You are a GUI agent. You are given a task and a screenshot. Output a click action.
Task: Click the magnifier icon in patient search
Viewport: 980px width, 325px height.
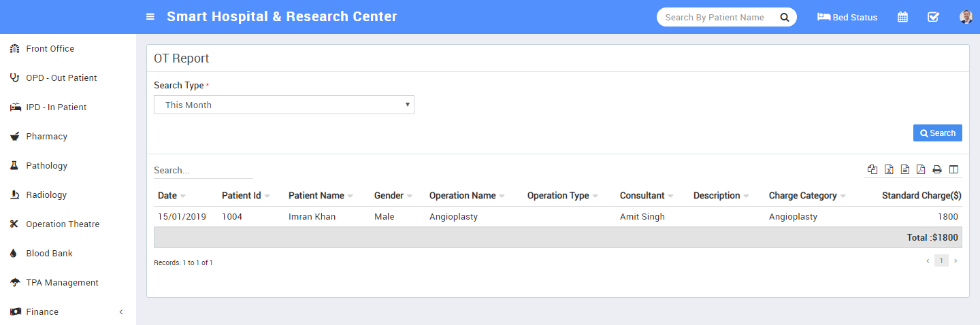(784, 17)
